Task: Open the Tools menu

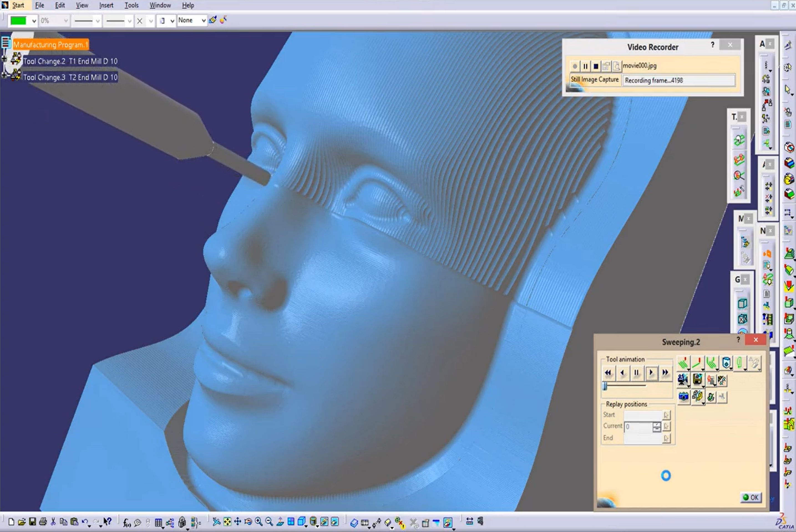Action: (x=131, y=5)
